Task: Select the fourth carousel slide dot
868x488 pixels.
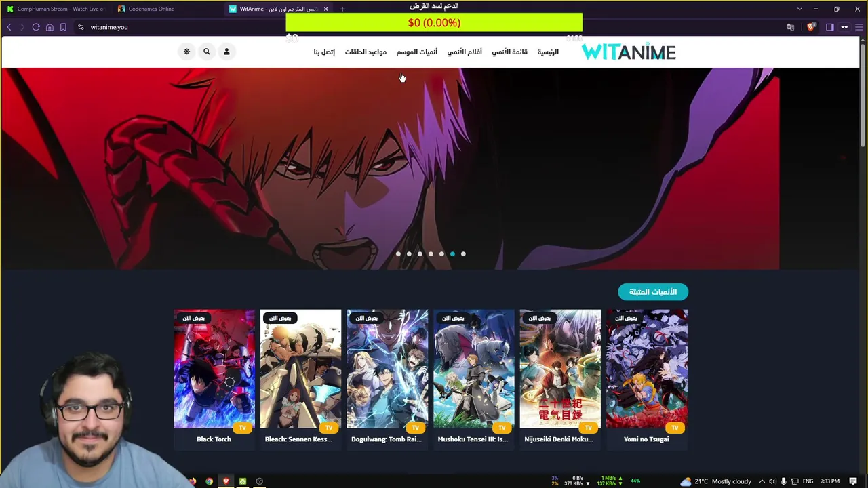Action: coord(431,254)
